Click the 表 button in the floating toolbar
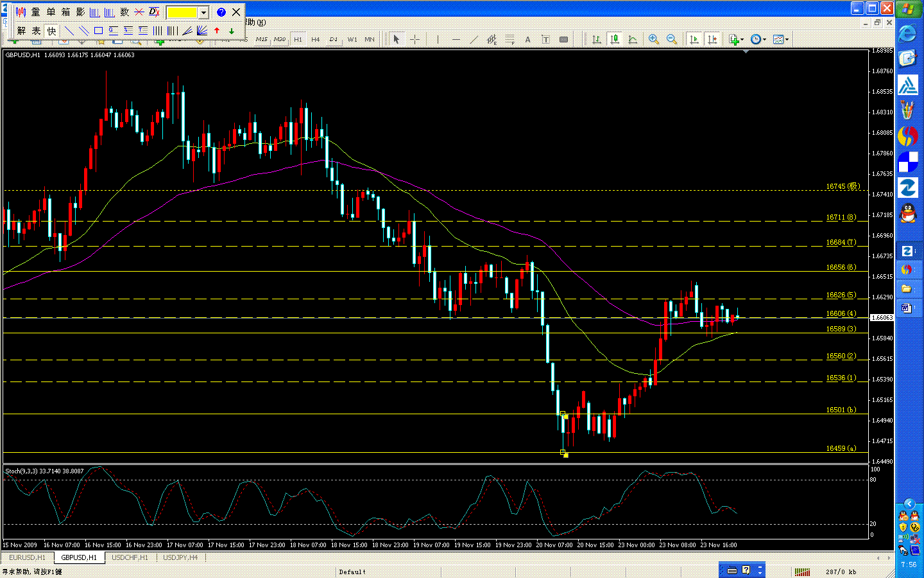Screen dimensions: 924x578 pos(37,31)
